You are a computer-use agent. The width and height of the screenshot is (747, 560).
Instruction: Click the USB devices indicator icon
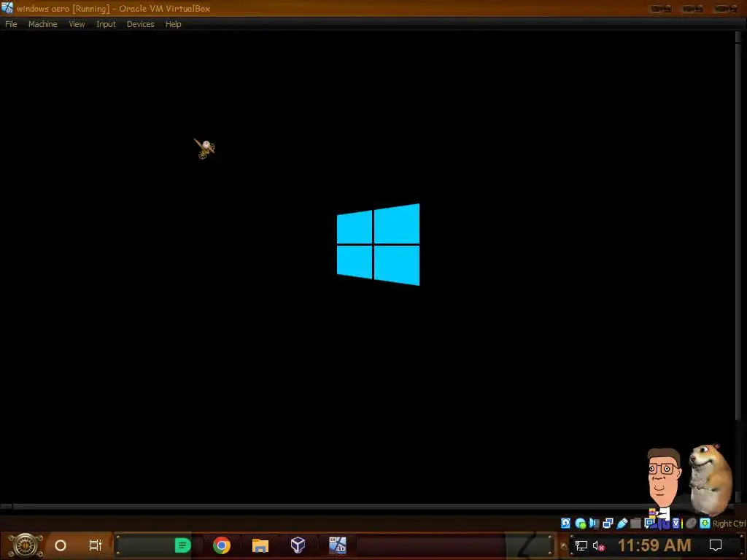click(x=622, y=524)
